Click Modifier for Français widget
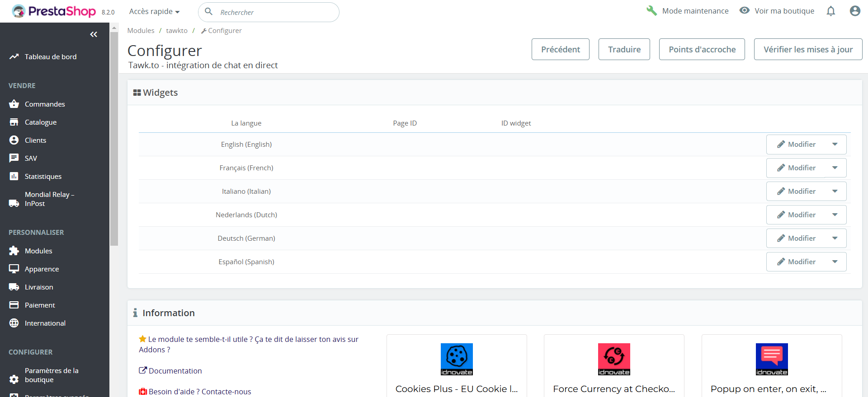 (796, 168)
